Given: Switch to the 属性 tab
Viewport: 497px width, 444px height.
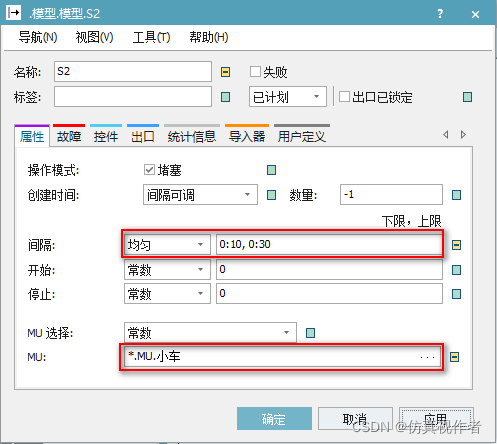Looking at the screenshot, I should pyautogui.click(x=32, y=136).
